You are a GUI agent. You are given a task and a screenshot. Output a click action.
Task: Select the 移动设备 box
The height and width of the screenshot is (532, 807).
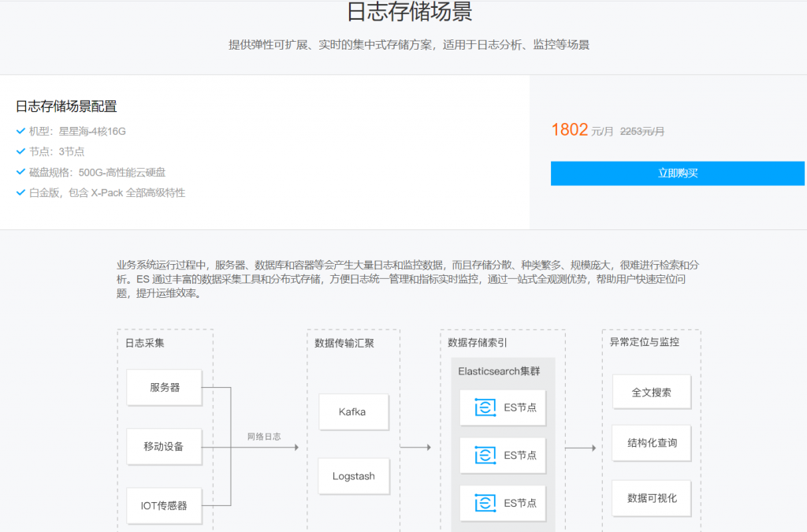(164, 447)
